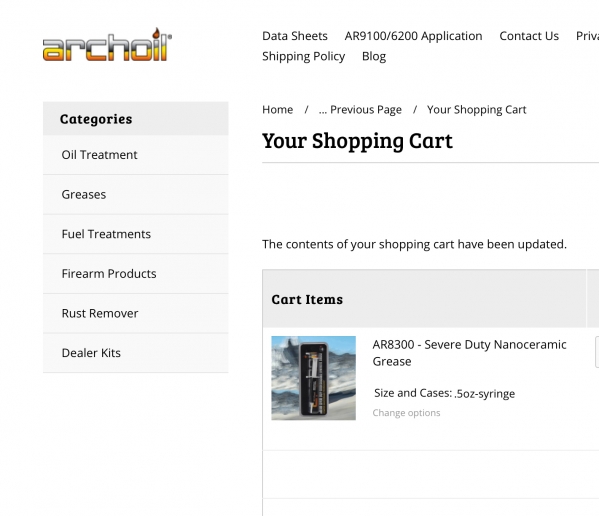The height and width of the screenshot is (516, 599).
Task: Open the Data Sheets page
Action: (295, 36)
